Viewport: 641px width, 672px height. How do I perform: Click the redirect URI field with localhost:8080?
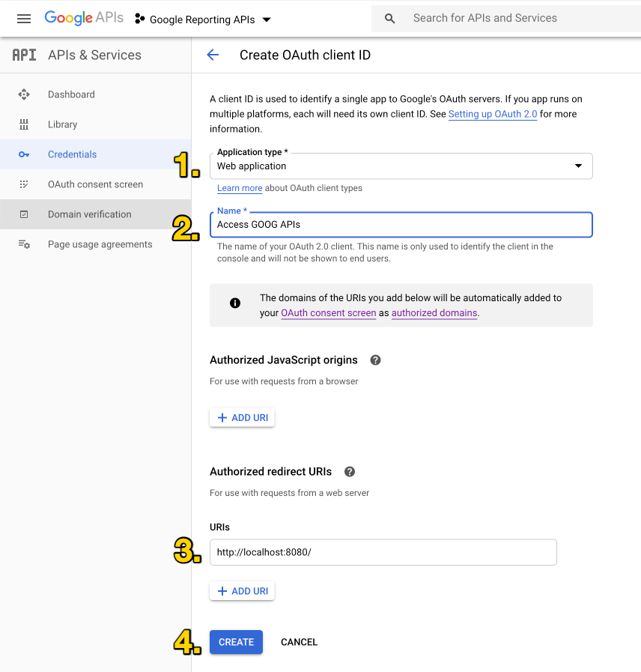click(383, 552)
